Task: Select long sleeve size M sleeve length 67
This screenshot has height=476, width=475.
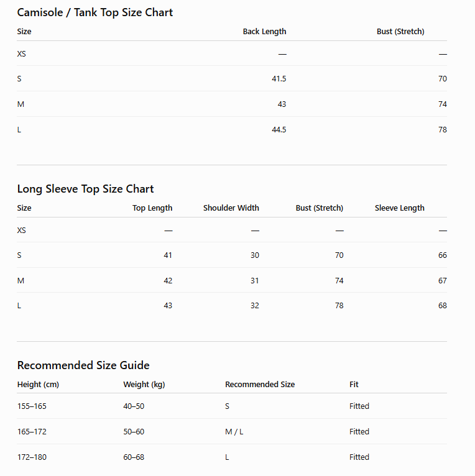Action: pyautogui.click(x=443, y=281)
